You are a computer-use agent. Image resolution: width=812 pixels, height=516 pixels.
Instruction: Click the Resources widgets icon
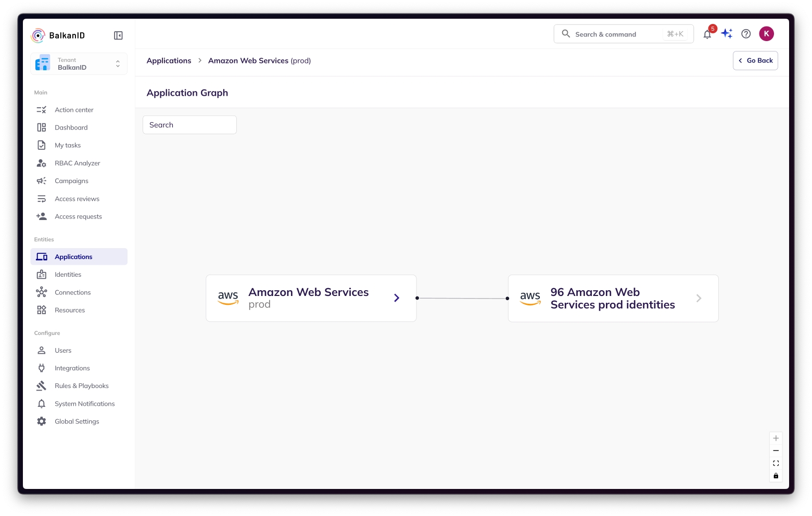pos(42,310)
